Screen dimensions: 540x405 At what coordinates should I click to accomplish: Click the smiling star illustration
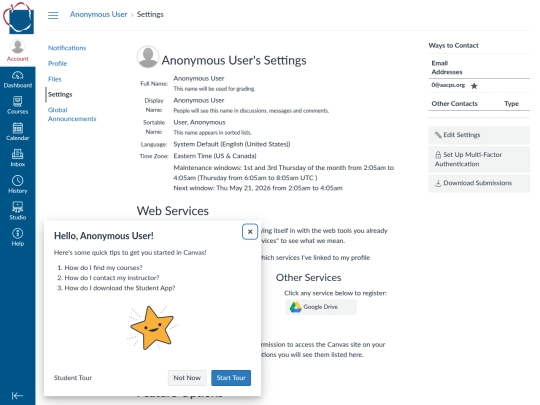coord(152,328)
